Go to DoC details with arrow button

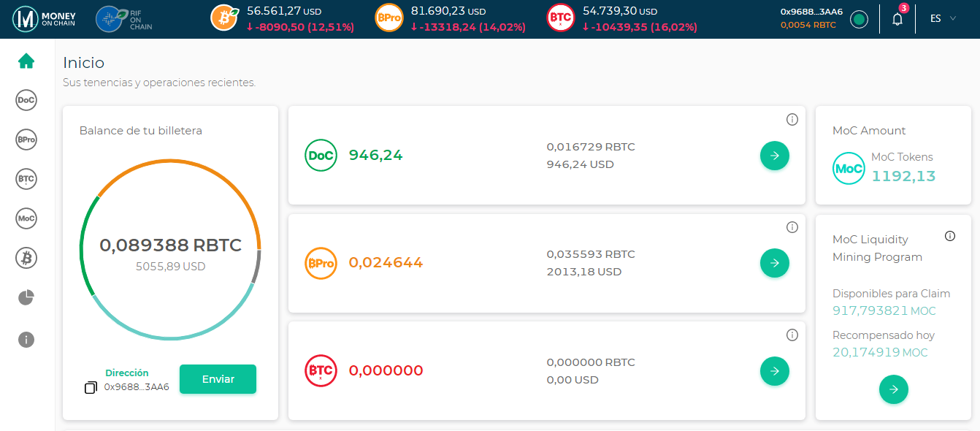[x=775, y=156]
